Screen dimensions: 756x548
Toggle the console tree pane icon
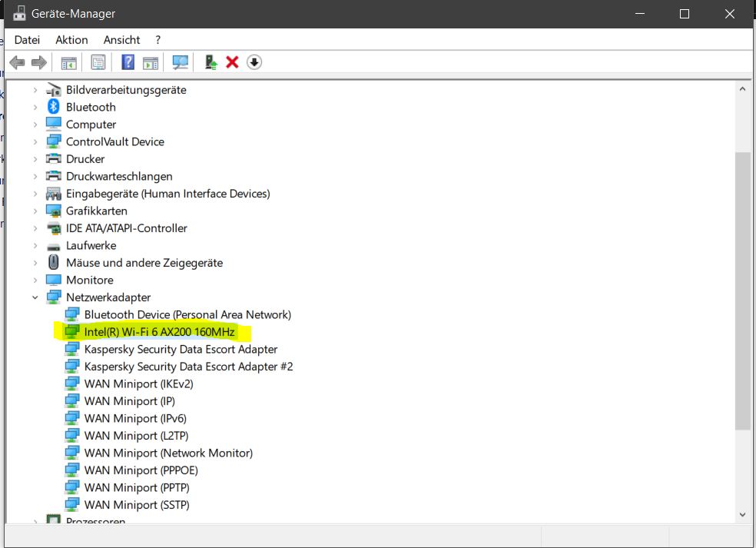click(68, 63)
